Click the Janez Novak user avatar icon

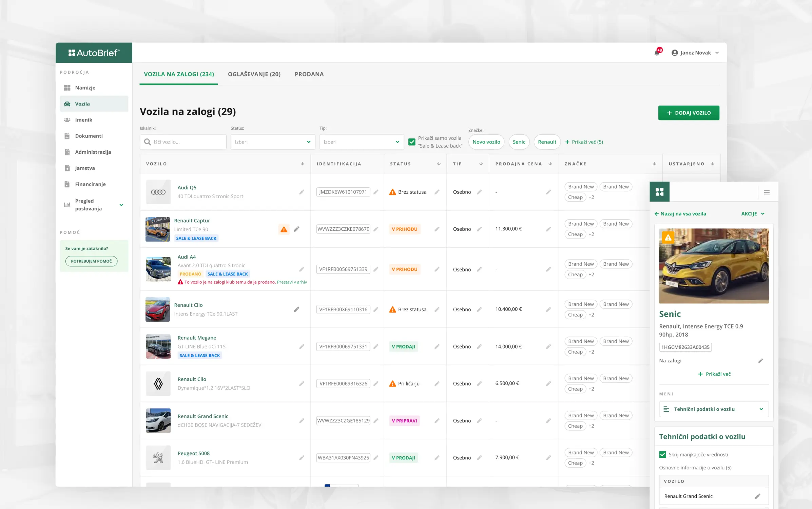coord(674,53)
